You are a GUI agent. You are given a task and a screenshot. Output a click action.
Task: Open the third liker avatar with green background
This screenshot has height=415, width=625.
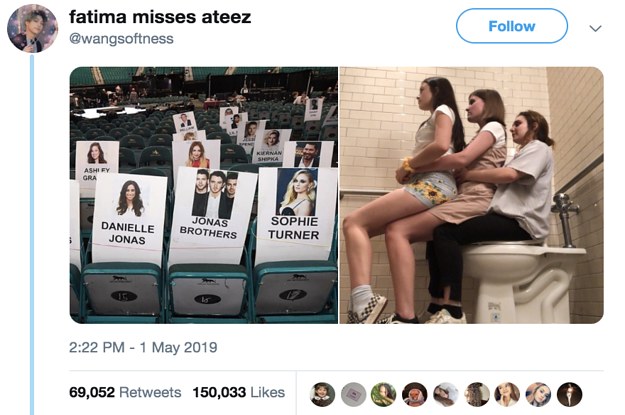click(x=384, y=393)
